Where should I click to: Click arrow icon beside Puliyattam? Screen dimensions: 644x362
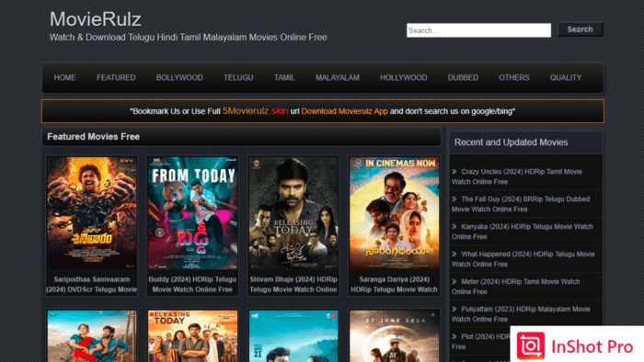[x=454, y=309]
